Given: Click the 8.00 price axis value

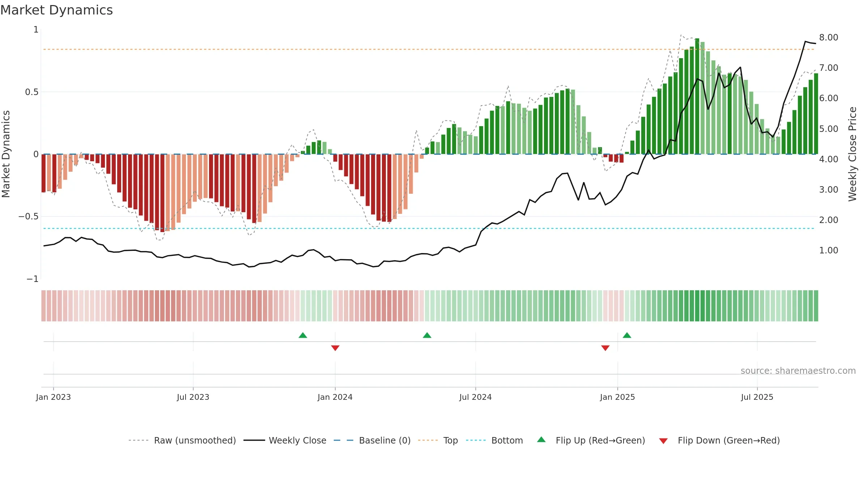Looking at the screenshot, I should (x=829, y=37).
